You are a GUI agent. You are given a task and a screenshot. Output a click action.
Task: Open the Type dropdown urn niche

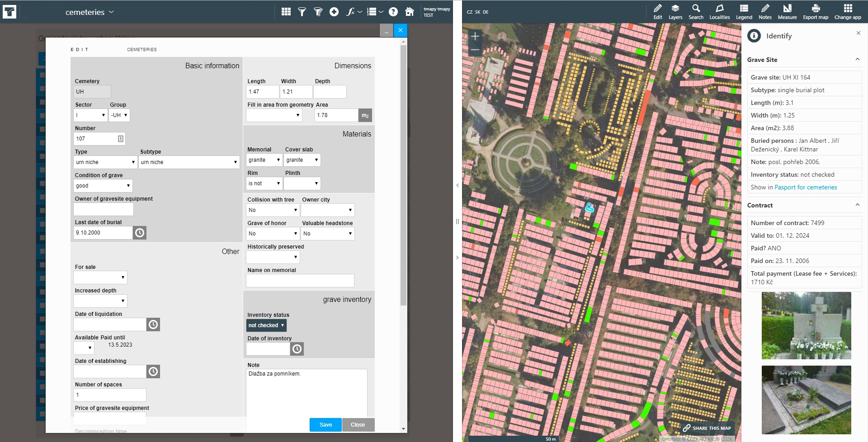coord(105,162)
